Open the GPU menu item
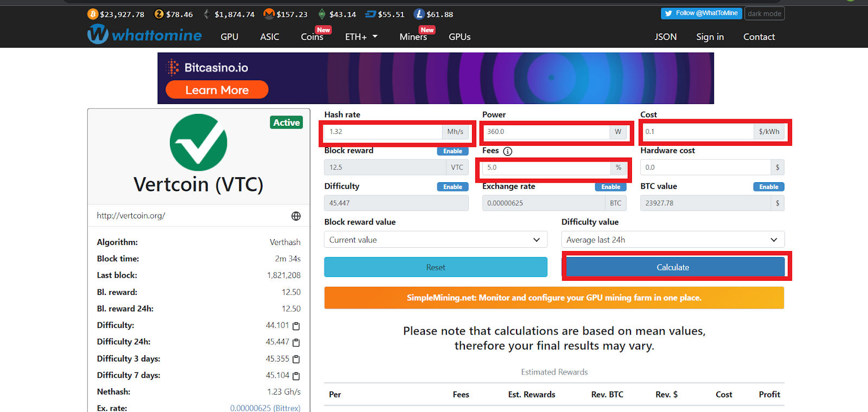The height and width of the screenshot is (412, 868). 229,37
